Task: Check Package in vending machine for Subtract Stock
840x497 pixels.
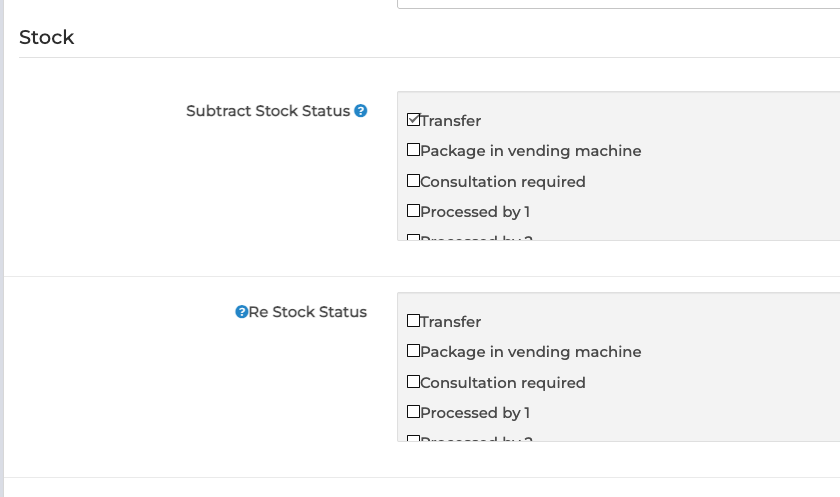Action: (413, 151)
